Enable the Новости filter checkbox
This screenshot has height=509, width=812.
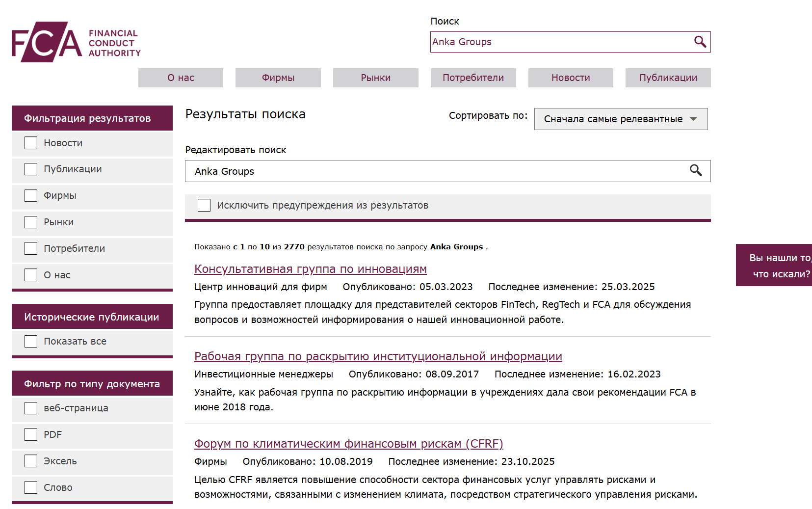point(31,143)
